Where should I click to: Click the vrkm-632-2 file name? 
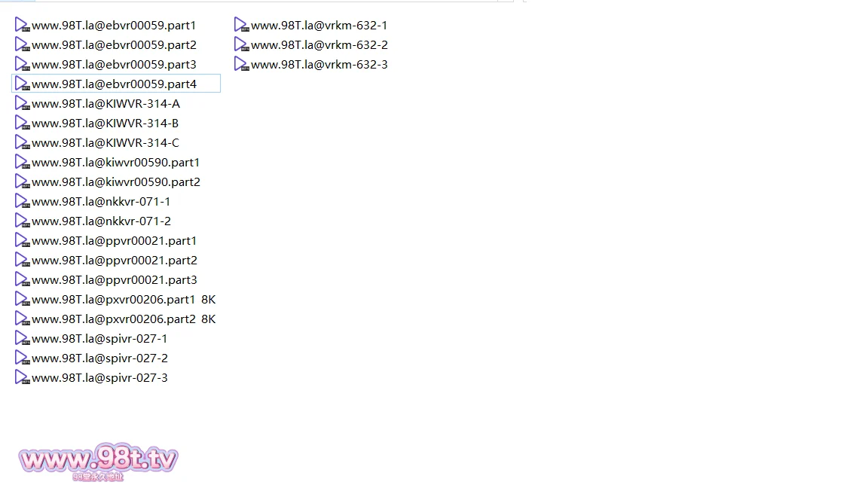click(x=319, y=45)
